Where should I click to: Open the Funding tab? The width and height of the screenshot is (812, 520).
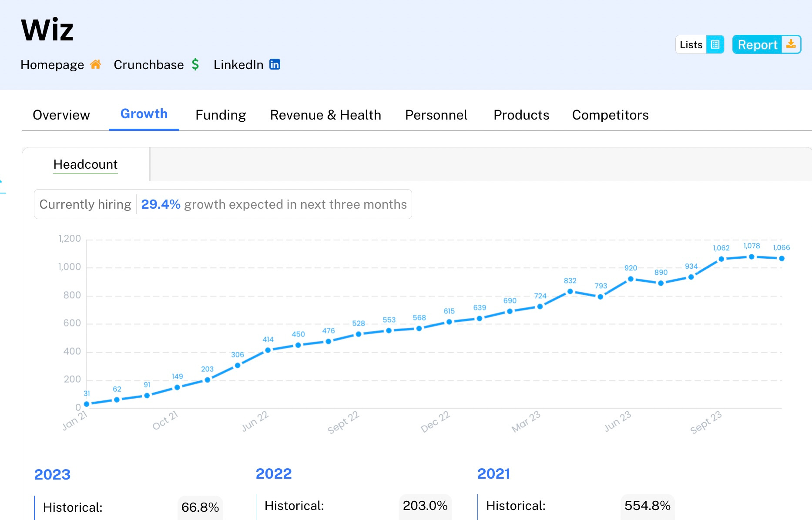[221, 115]
